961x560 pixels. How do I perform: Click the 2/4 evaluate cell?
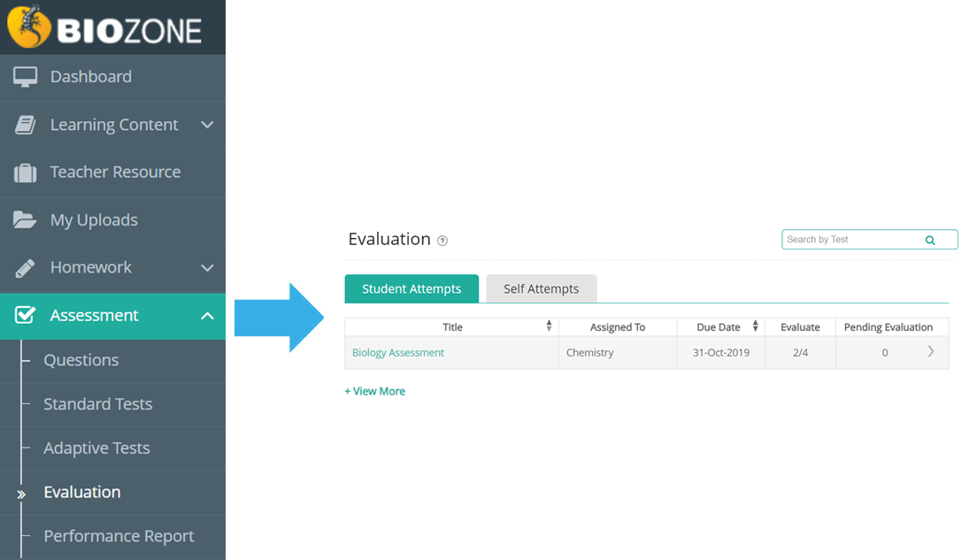coord(801,352)
